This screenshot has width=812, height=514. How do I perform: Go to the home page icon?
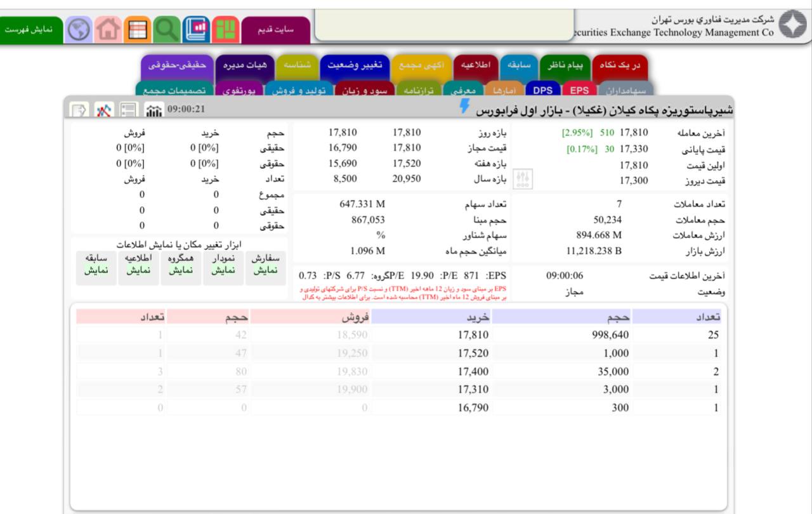[108, 30]
